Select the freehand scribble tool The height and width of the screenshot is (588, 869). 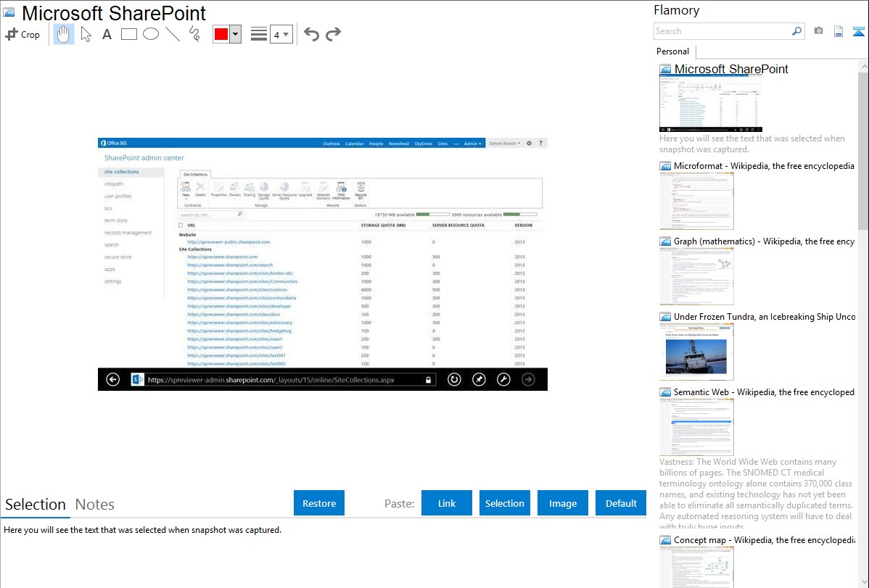pyautogui.click(x=194, y=34)
